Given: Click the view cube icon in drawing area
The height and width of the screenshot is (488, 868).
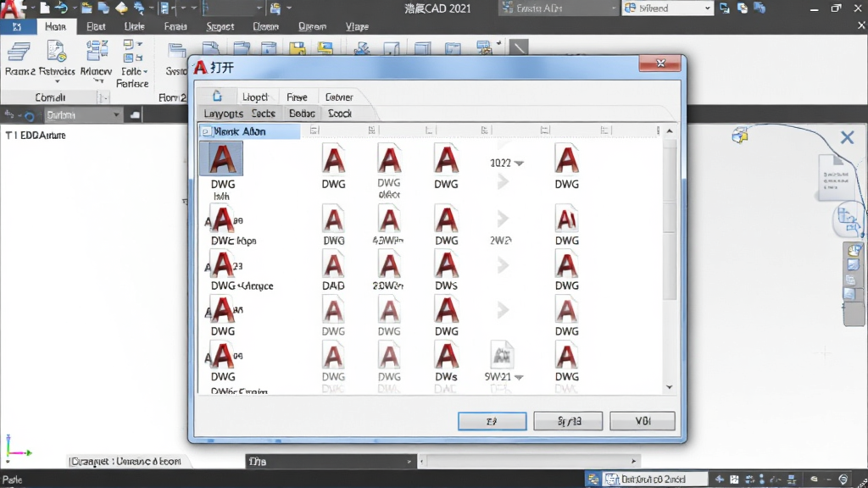Looking at the screenshot, I should pyautogui.click(x=740, y=135).
